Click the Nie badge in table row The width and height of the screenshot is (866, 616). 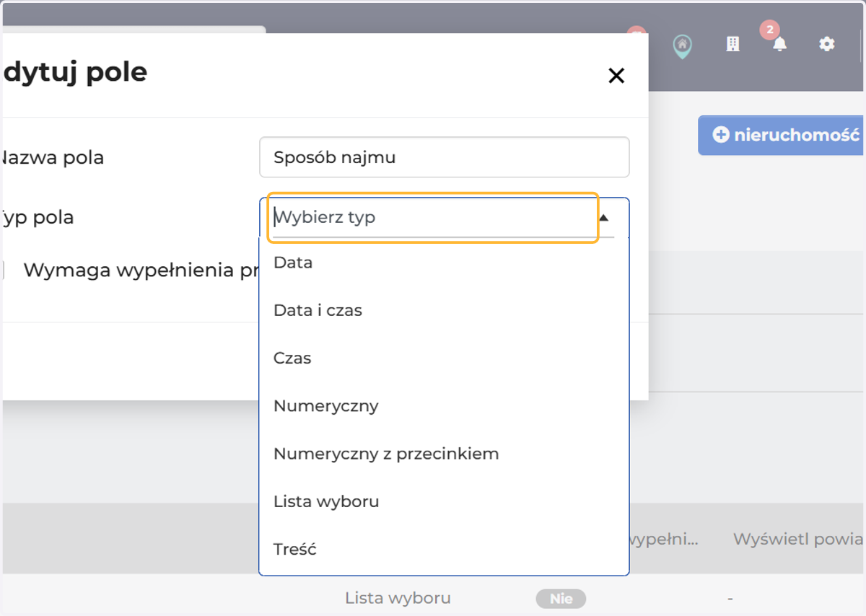click(561, 599)
